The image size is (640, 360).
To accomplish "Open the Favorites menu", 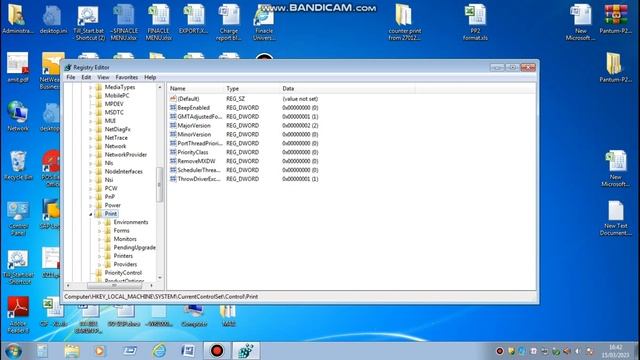I will [x=127, y=77].
